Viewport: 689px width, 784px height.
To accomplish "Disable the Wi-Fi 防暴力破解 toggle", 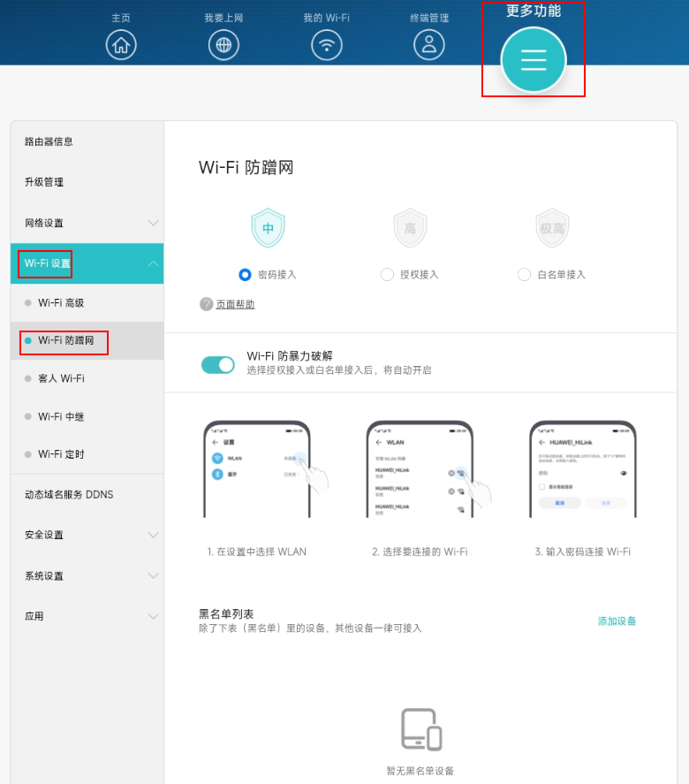I will pos(218,365).
